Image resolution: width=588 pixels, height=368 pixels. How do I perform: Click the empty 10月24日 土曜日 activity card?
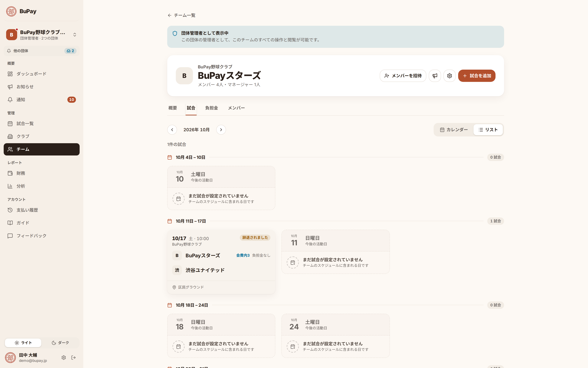[335, 336]
